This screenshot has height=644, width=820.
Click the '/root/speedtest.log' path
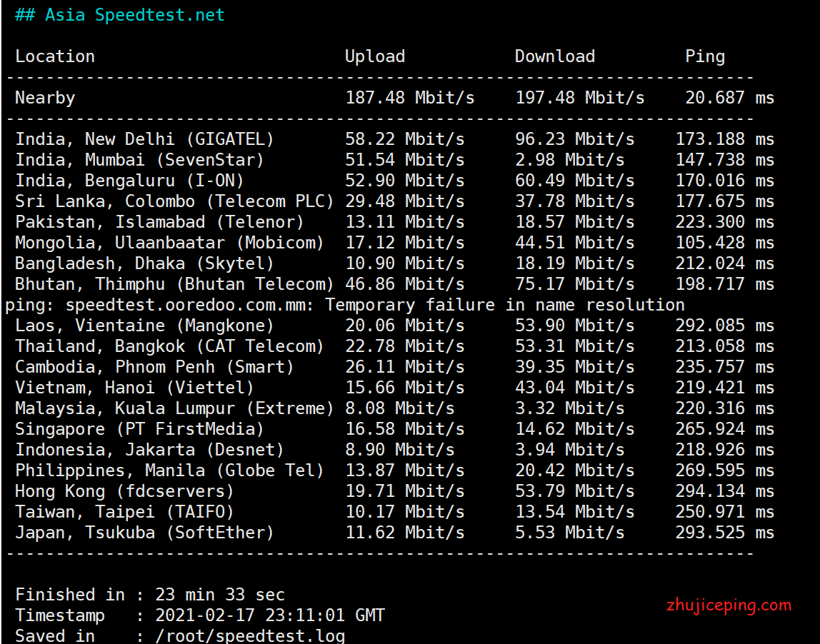[x=250, y=636]
